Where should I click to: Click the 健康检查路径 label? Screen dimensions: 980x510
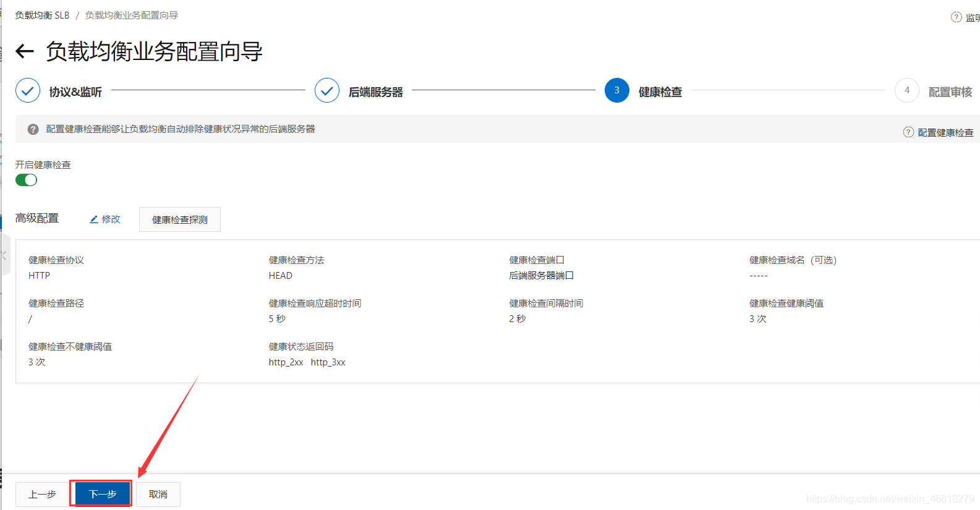pyautogui.click(x=56, y=304)
